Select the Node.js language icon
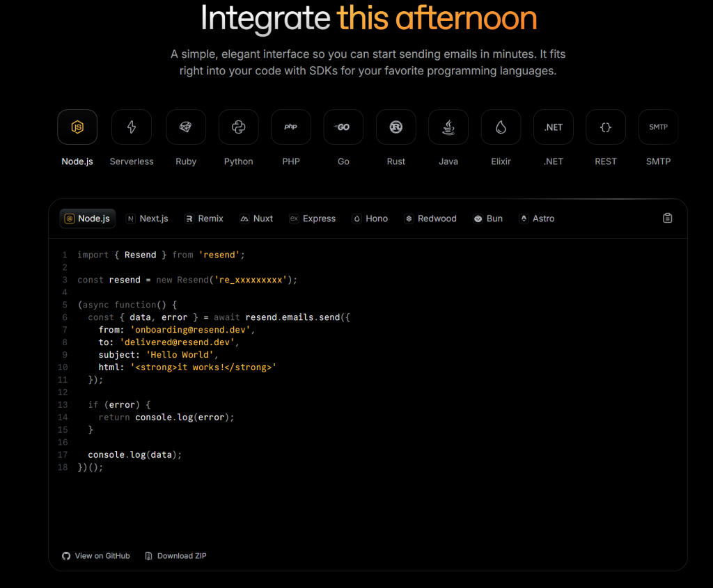Screen dimensions: 713x588 [77, 127]
